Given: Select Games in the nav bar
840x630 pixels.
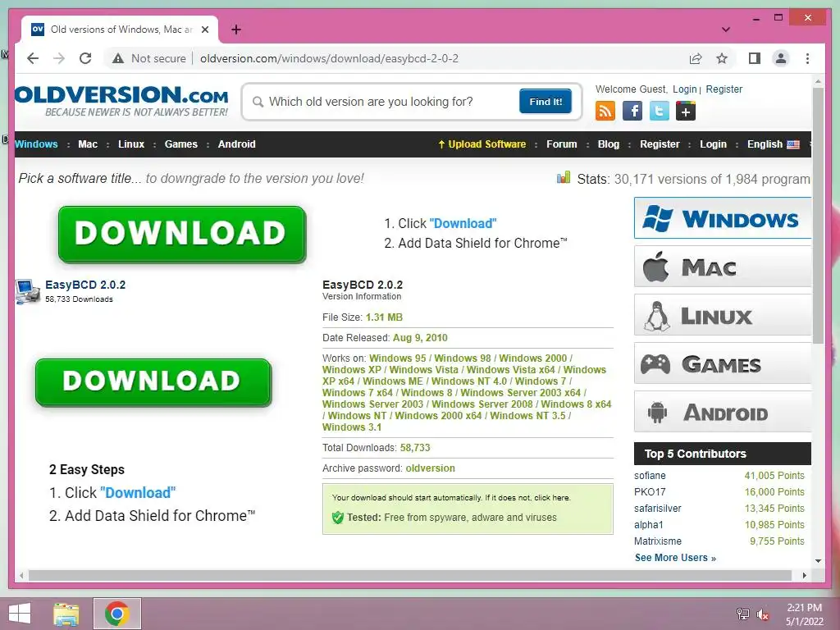Looking at the screenshot, I should coord(181,144).
